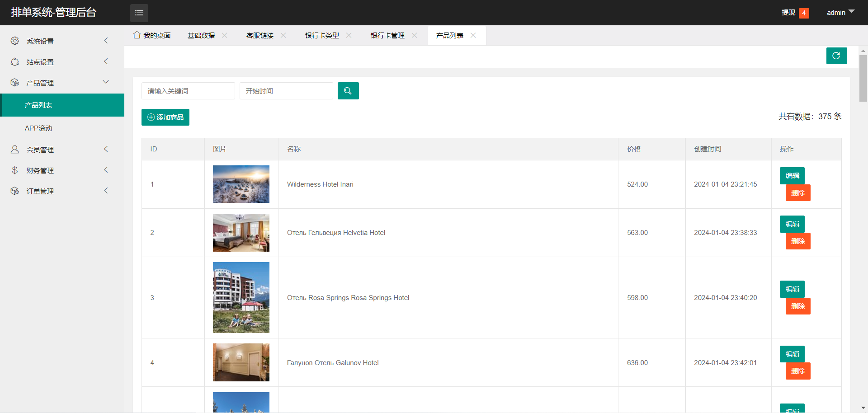
Task: Click the 系统设置 gear icon
Action: [x=15, y=41]
